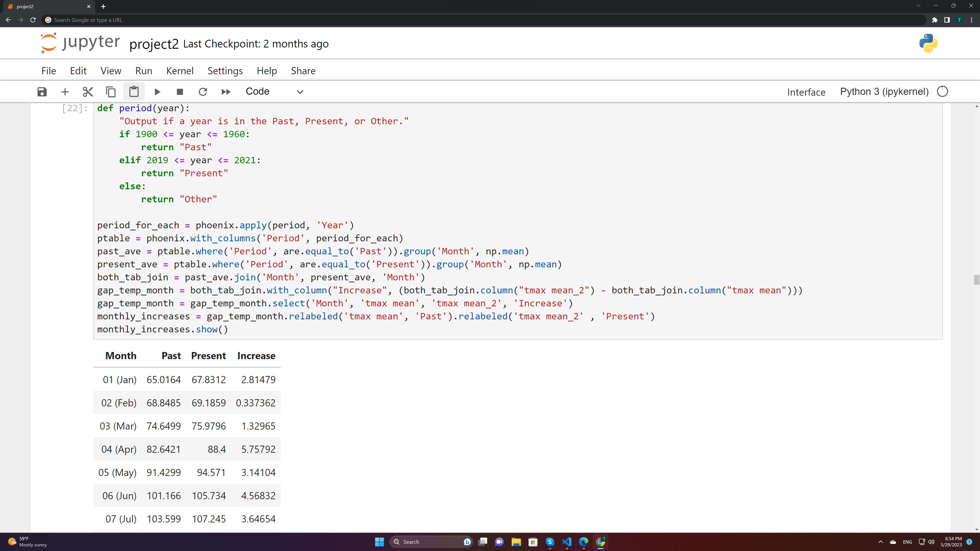
Task: Open the Kernel menu
Action: pos(180,71)
